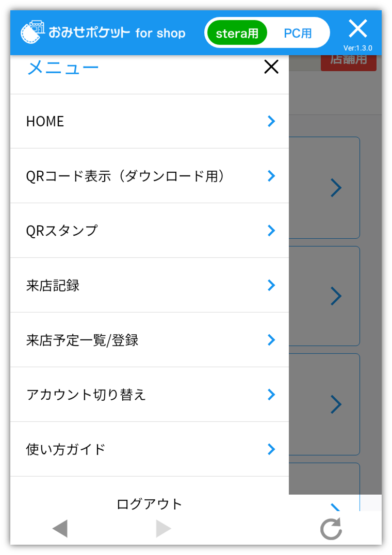Switch to PC用 mode

click(x=298, y=33)
